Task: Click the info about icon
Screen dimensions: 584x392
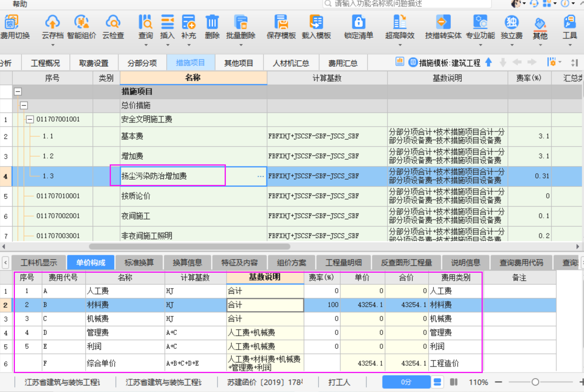Action: 565,4
